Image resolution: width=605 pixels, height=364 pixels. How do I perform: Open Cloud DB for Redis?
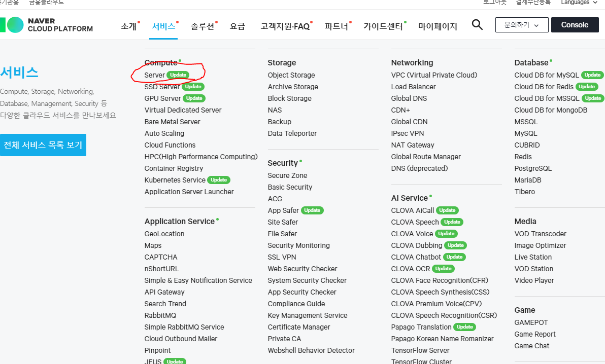[x=544, y=87]
